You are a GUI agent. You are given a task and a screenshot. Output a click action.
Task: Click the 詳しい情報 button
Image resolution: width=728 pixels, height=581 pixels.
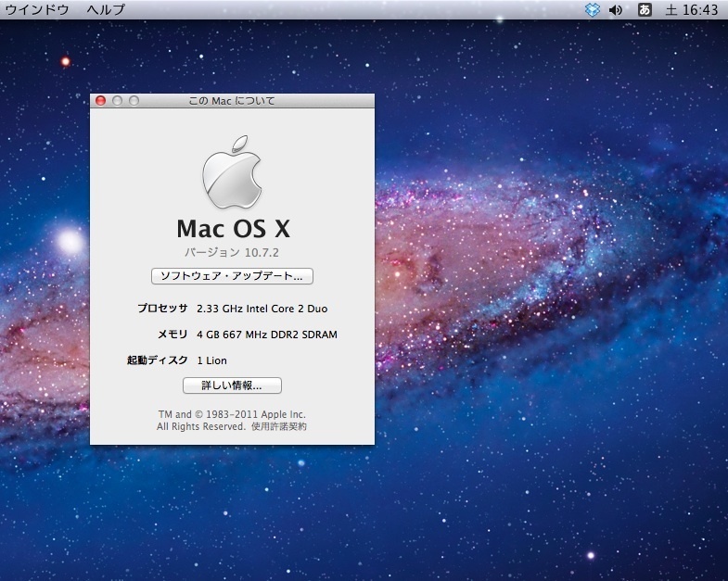pyautogui.click(x=232, y=385)
